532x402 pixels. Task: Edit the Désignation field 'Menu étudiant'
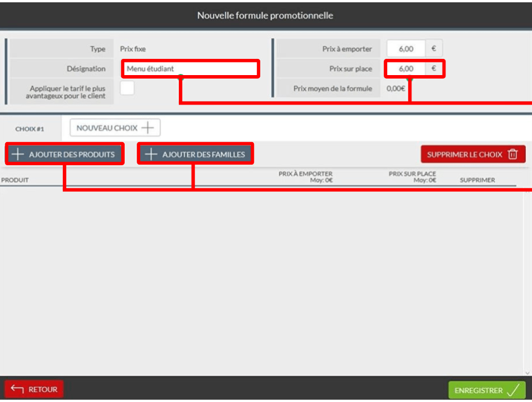pos(190,69)
